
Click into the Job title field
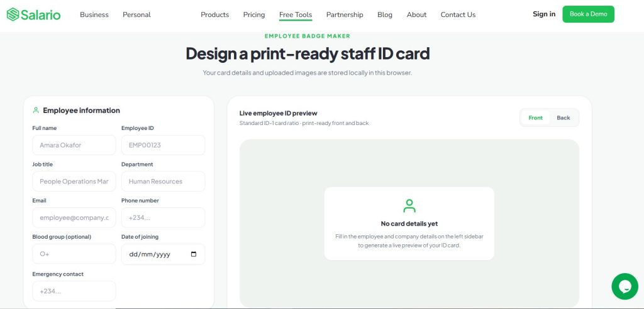tap(74, 182)
